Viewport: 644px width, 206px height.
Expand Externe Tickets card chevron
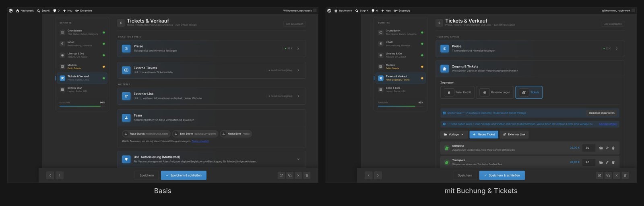pos(298,70)
